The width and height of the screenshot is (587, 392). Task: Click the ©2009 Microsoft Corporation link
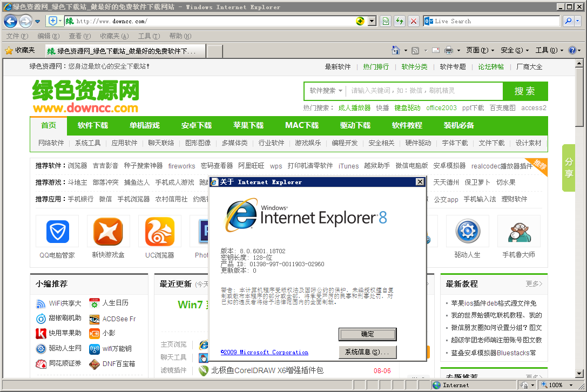(x=264, y=352)
